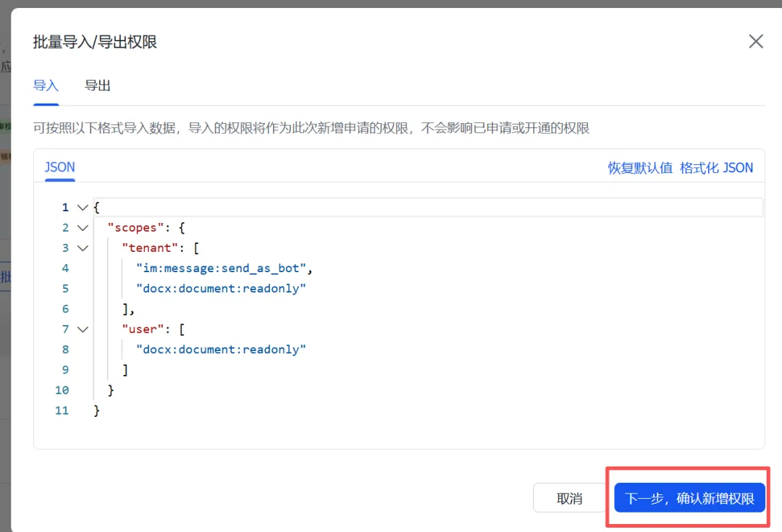The width and height of the screenshot is (782, 532).
Task: Click the "im:message:send_as_bot" string on line 4
Action: pos(221,269)
